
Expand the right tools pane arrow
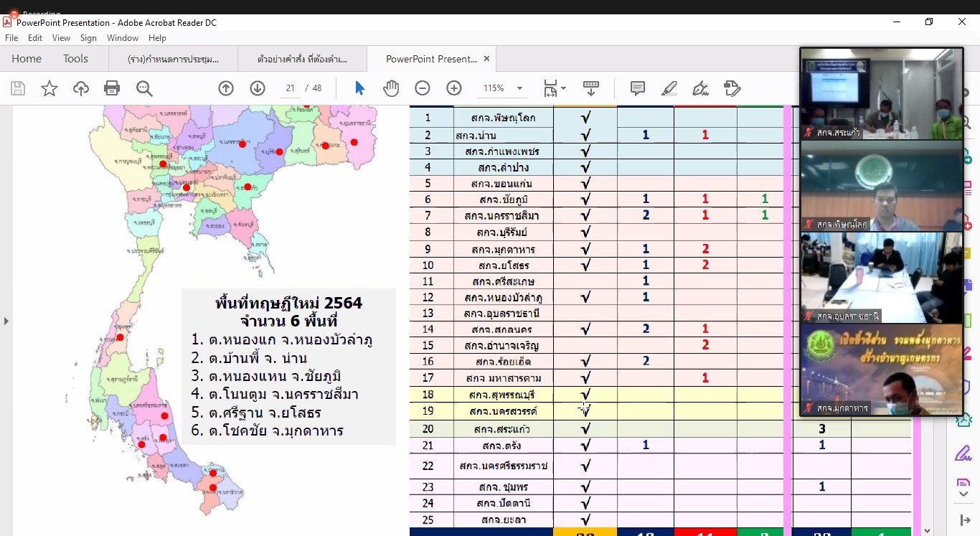963,519
